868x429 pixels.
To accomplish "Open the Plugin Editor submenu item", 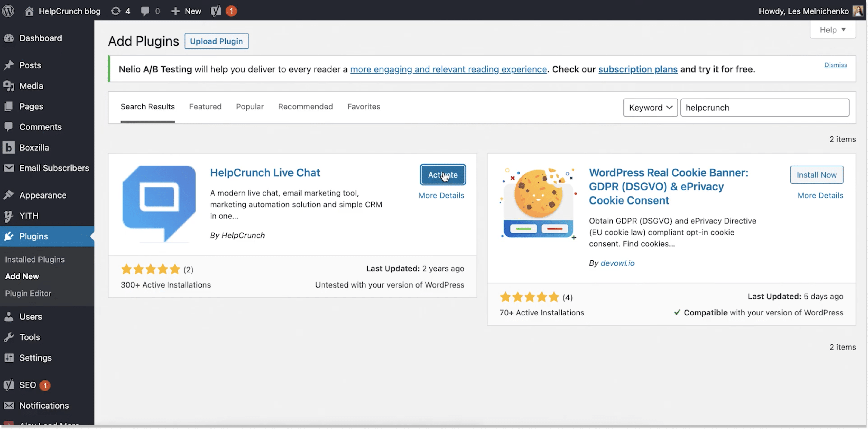I will click(x=28, y=294).
